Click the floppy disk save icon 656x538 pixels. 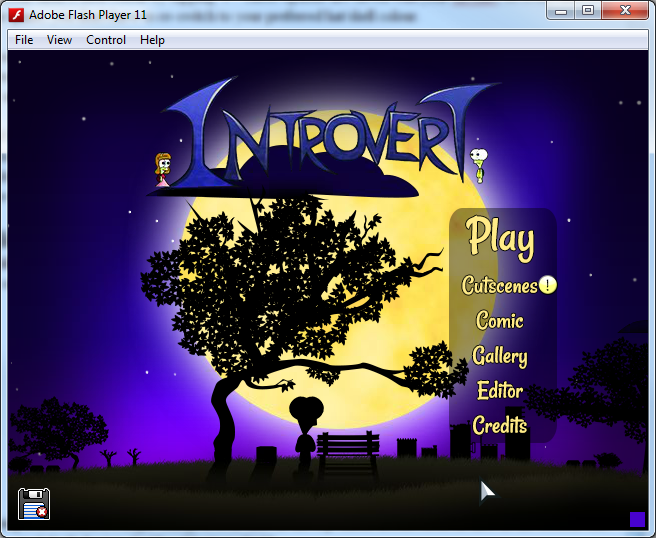(x=34, y=503)
